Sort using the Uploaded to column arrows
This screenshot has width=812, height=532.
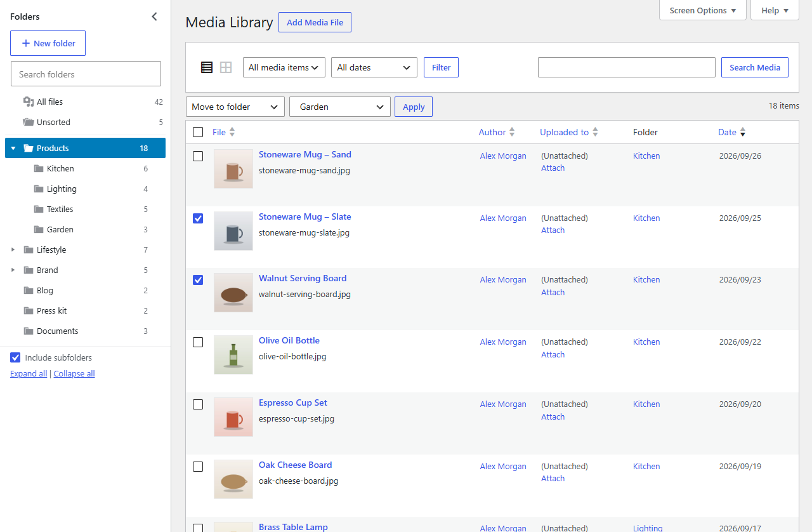(x=595, y=132)
